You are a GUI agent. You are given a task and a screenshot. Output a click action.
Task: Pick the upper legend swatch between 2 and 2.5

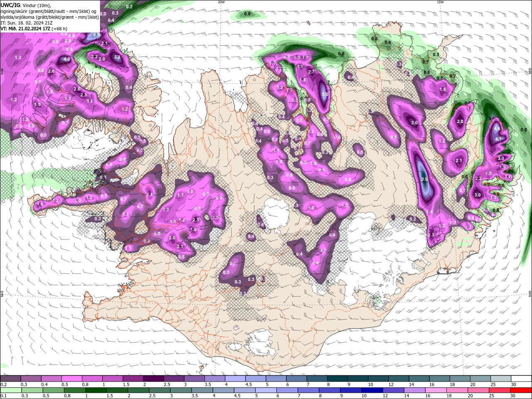tap(154, 379)
